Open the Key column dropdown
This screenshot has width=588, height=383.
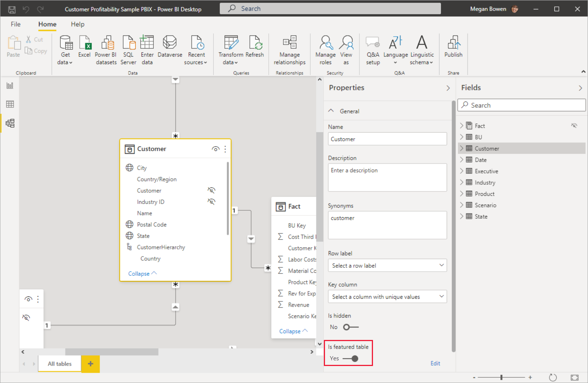pyautogui.click(x=387, y=297)
